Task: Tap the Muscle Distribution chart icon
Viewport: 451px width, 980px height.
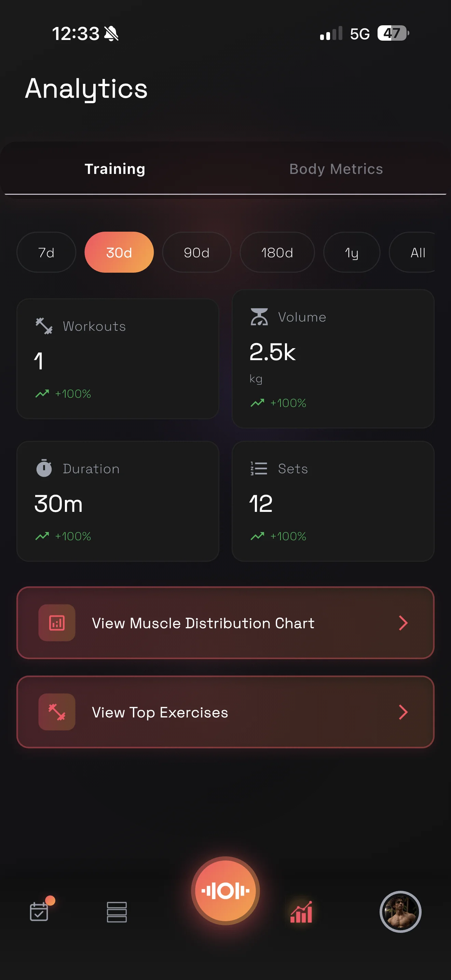Action: (57, 623)
